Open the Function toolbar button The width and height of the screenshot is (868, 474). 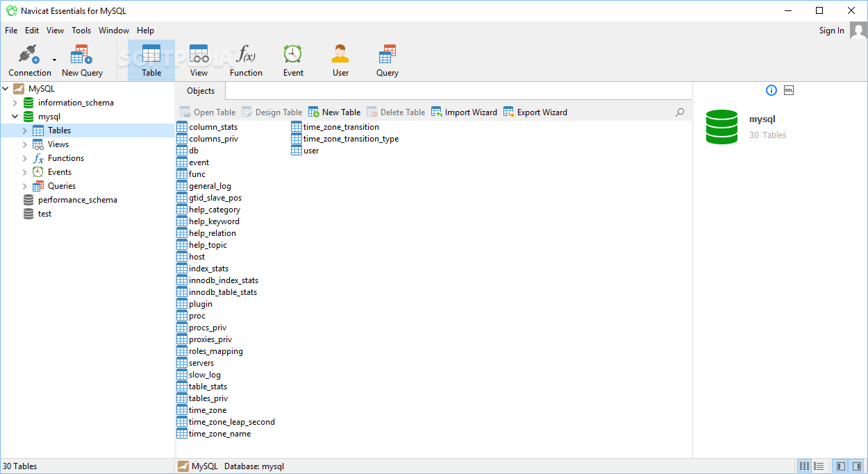(246, 60)
